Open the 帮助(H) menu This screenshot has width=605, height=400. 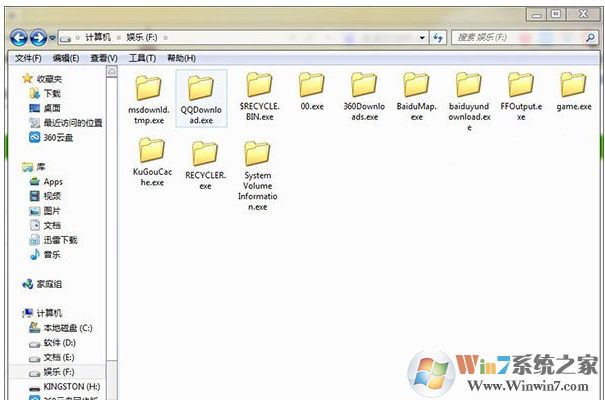(181, 58)
